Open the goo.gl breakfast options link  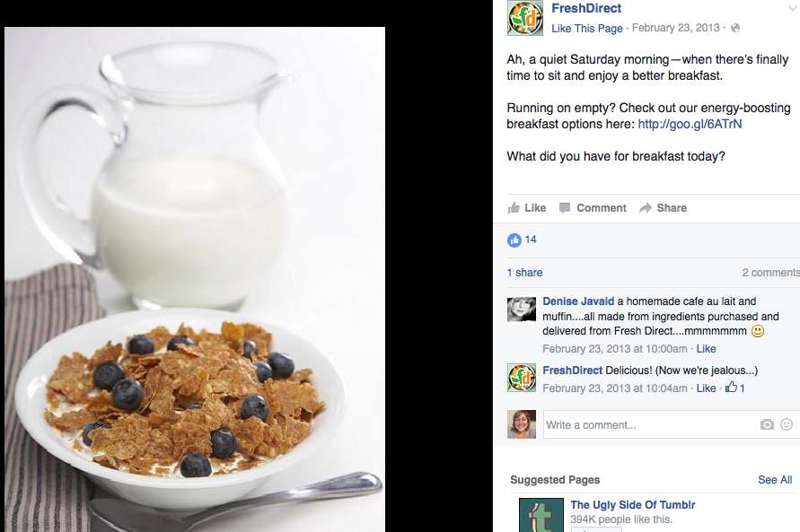click(x=690, y=124)
